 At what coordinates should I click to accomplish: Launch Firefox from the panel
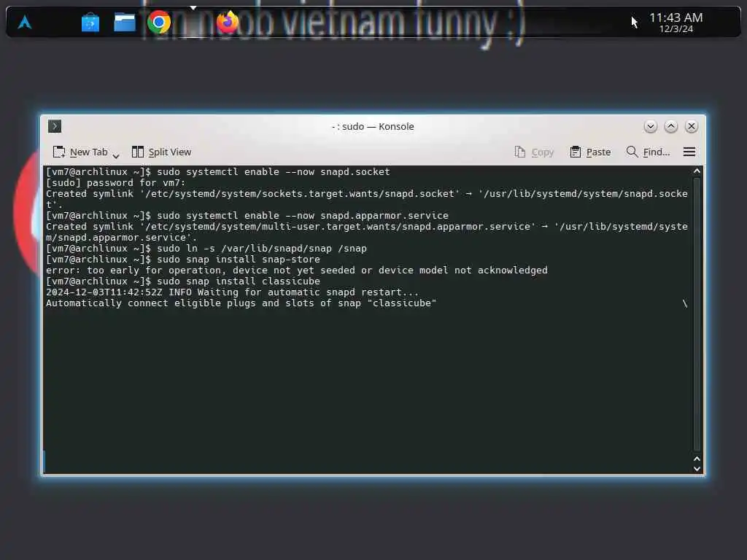point(228,22)
